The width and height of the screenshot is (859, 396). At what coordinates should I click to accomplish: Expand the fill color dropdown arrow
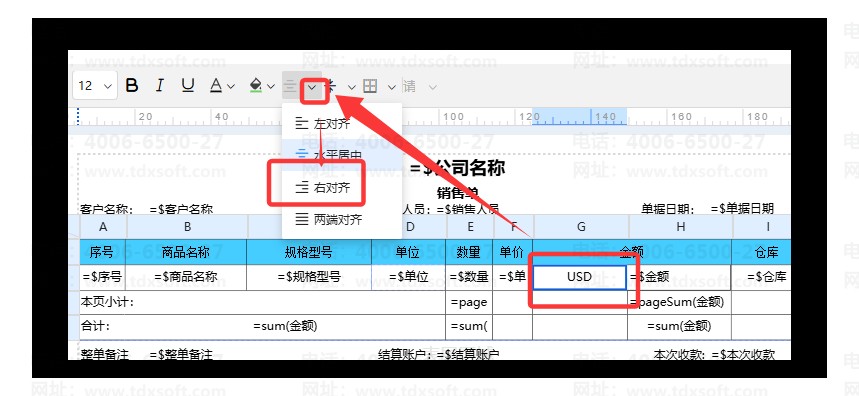click(271, 87)
